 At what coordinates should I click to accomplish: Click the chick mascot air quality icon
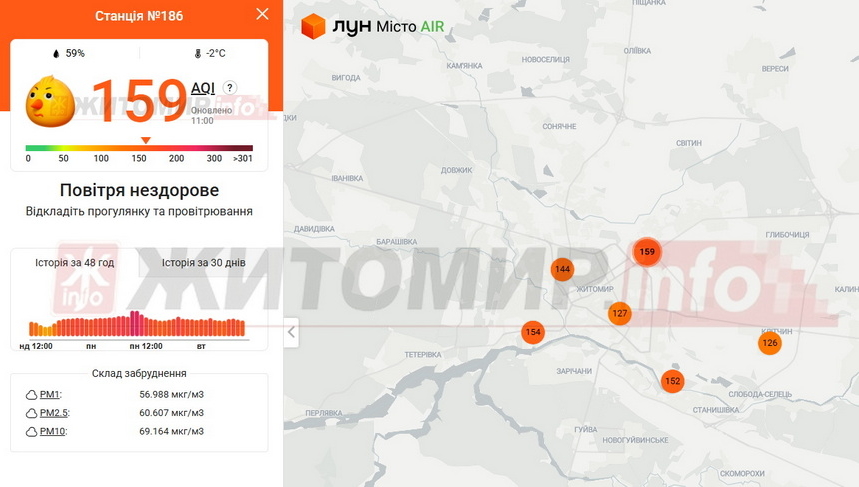51,101
